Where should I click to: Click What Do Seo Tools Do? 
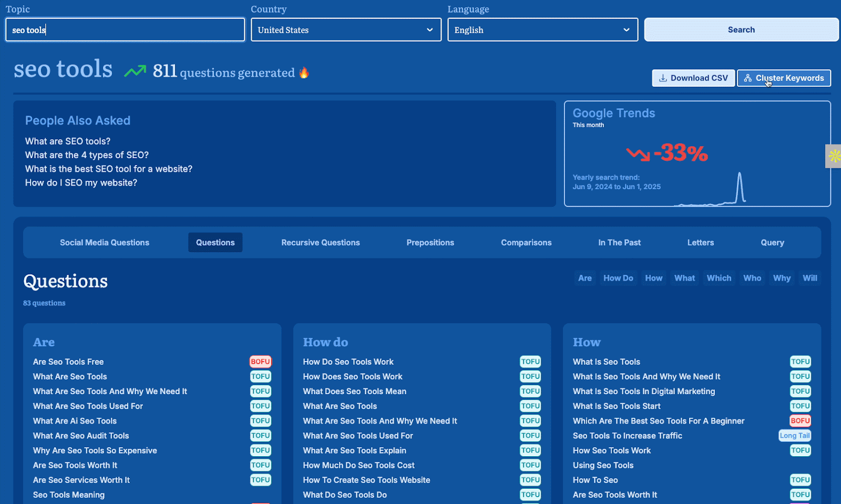(x=345, y=495)
